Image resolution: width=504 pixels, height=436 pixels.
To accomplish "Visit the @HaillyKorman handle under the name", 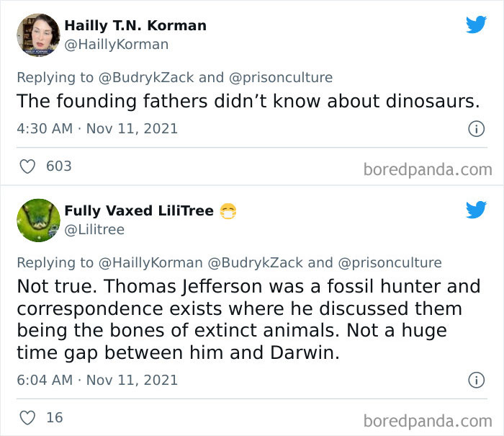I will point(117,45).
